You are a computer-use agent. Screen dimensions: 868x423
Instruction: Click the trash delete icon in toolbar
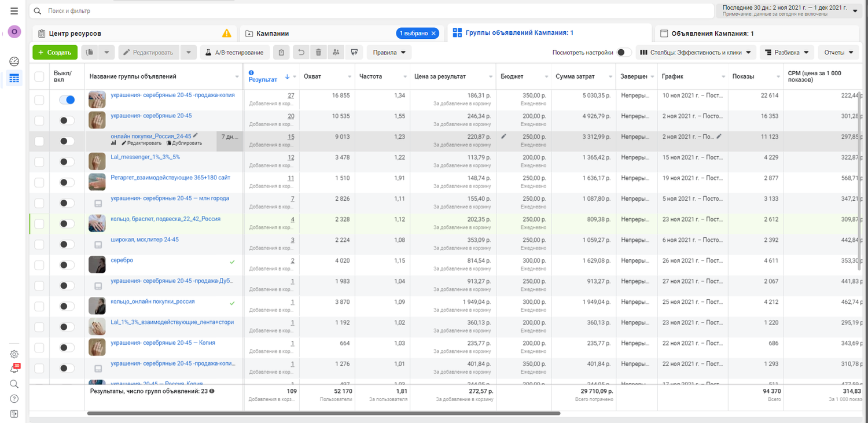(x=318, y=53)
